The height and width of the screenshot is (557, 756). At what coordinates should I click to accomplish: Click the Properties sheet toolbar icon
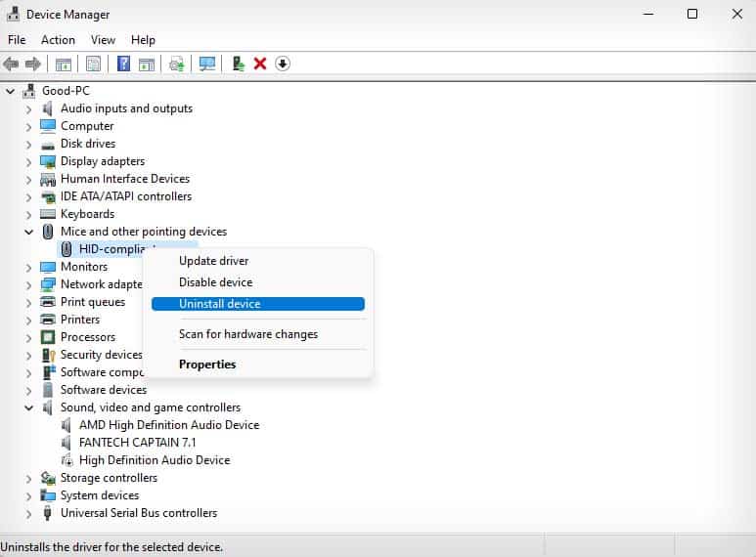point(93,64)
